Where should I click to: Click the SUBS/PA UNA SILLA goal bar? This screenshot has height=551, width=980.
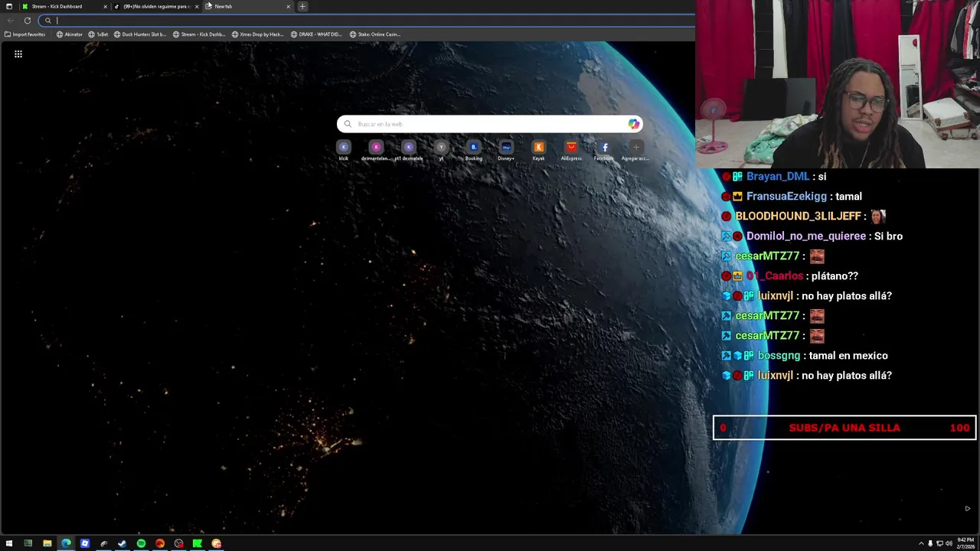tap(844, 428)
